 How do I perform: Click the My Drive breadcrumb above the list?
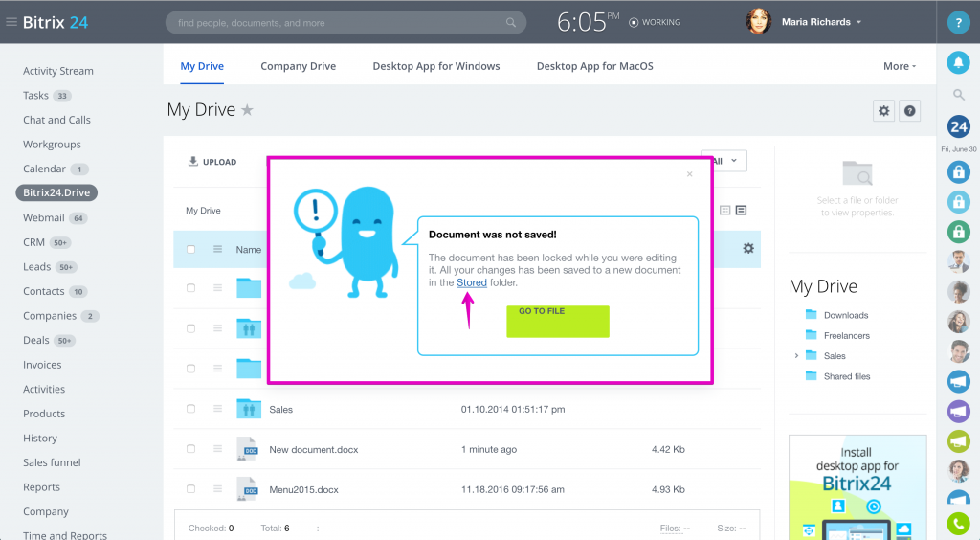[x=203, y=211]
